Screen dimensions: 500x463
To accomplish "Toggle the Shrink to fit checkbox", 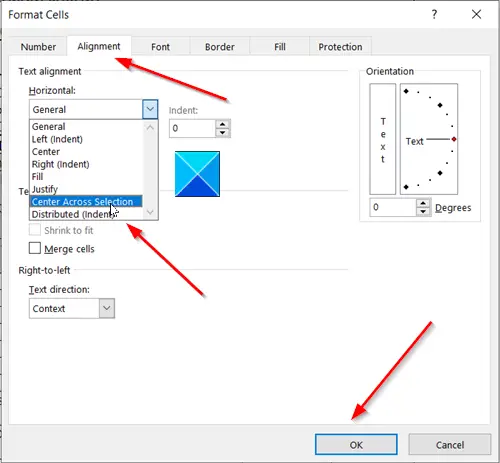I will tap(35, 230).
